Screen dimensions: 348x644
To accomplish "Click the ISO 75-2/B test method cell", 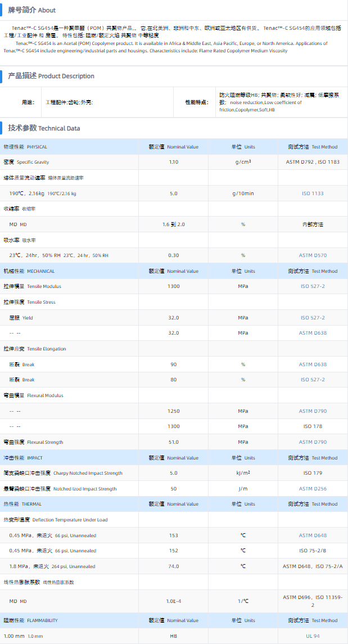I will coord(313,551).
